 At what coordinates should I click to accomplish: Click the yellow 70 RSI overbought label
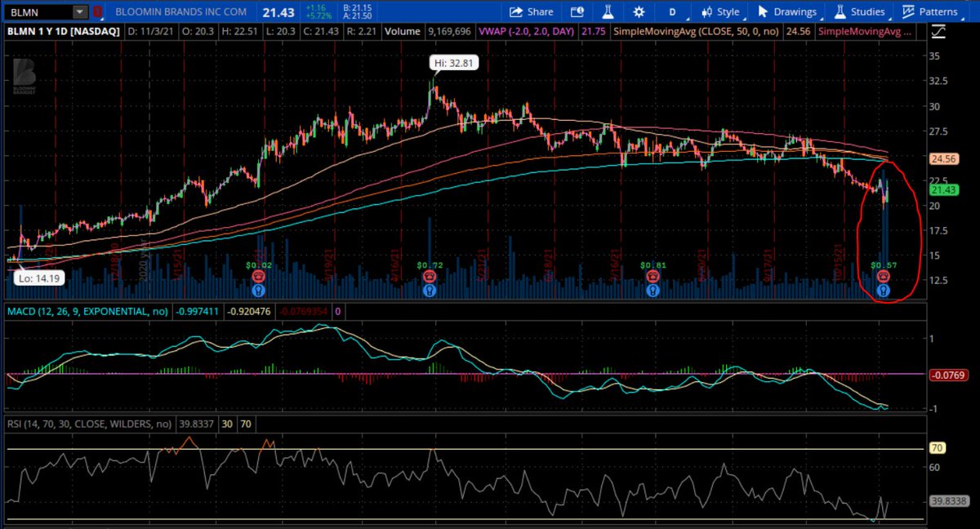pos(937,449)
